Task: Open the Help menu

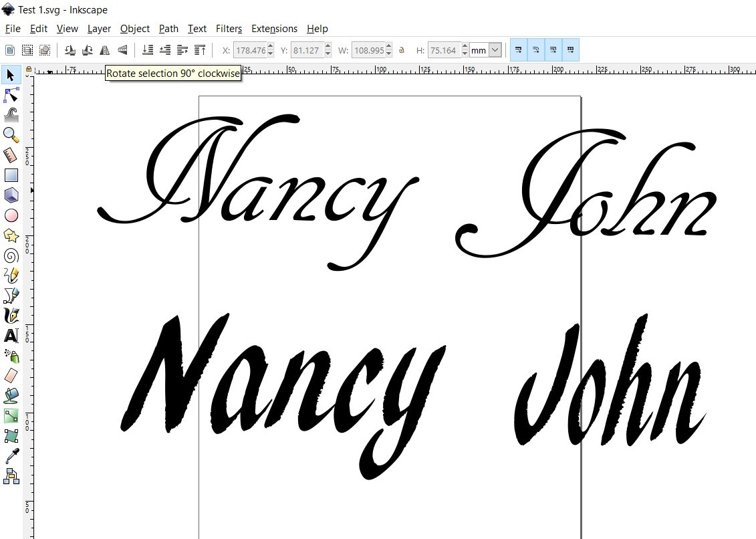Action: (x=318, y=29)
